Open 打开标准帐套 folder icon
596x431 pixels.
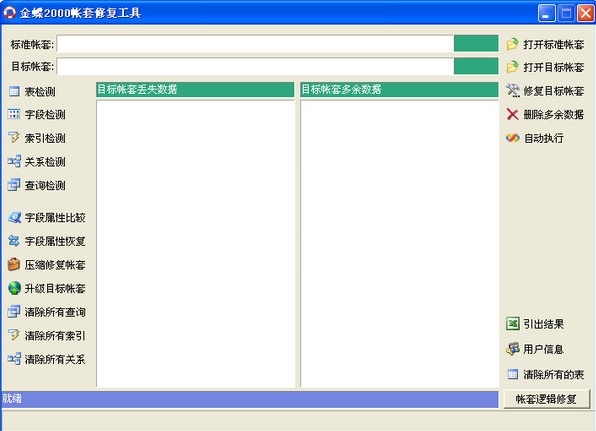512,44
